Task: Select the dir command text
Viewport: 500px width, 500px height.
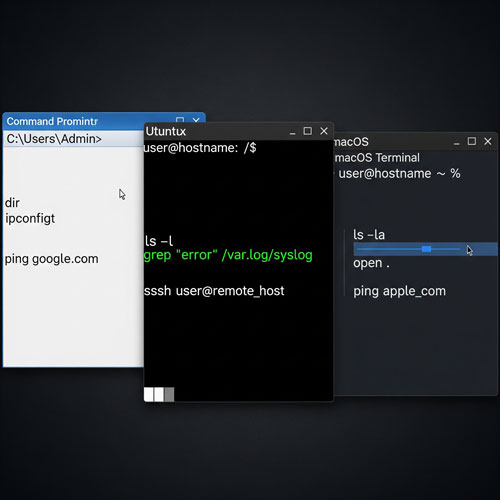Action: click(12, 203)
